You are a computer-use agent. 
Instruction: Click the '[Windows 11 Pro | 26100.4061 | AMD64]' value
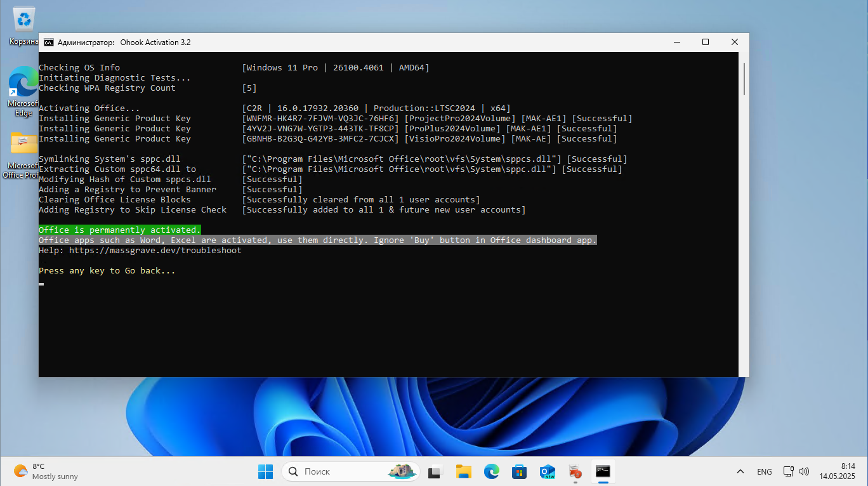pyautogui.click(x=336, y=68)
